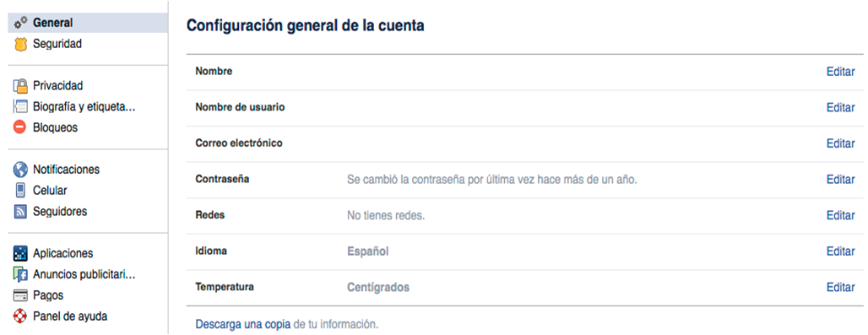The image size is (868, 335).
Task: Open the Descarga una copia link
Action: [243, 325]
